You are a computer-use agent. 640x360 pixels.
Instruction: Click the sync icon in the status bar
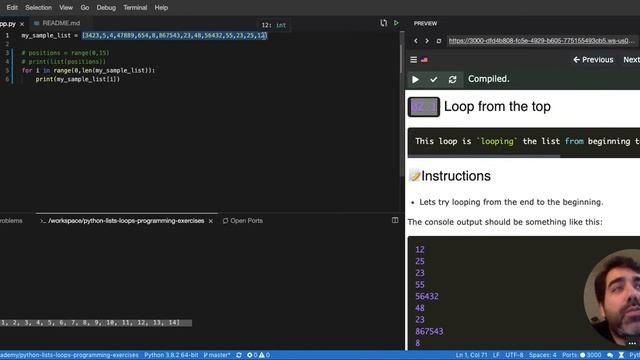coord(239,355)
